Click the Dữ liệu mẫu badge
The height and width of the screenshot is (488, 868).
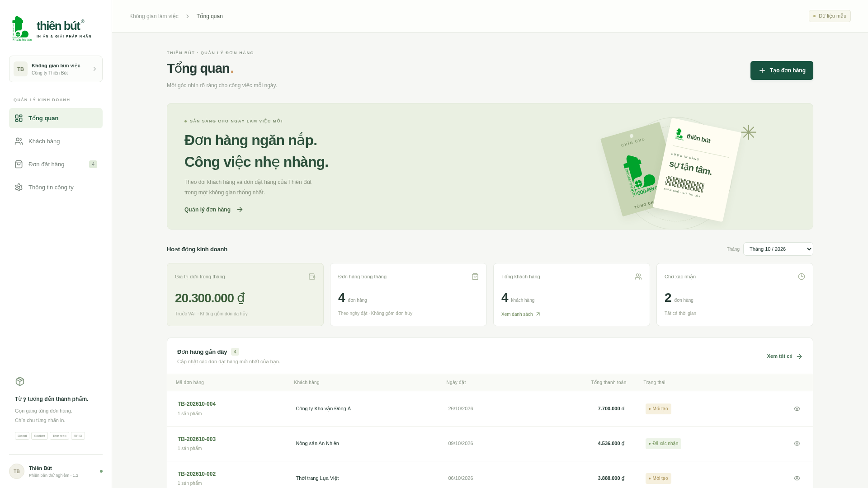tap(830, 16)
